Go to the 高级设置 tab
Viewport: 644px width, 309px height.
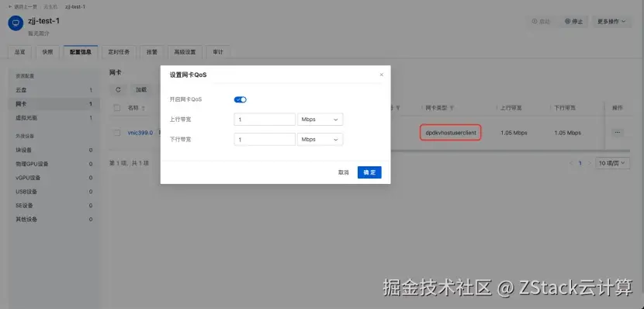click(185, 52)
